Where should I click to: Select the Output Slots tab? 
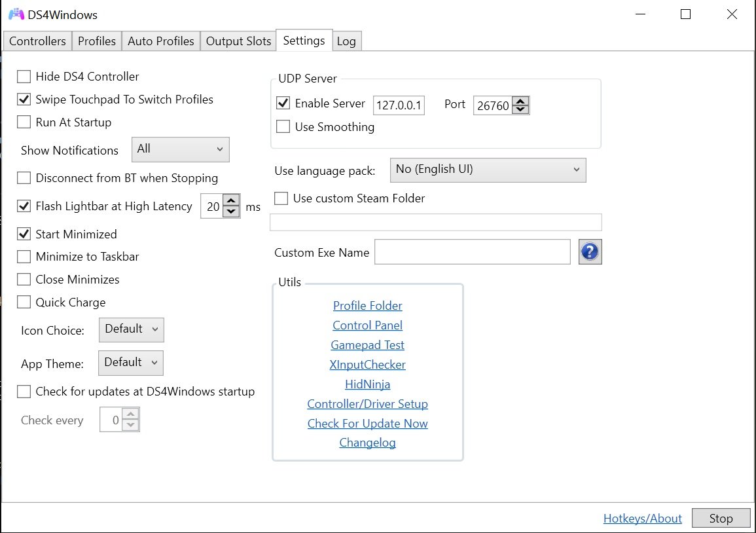239,41
